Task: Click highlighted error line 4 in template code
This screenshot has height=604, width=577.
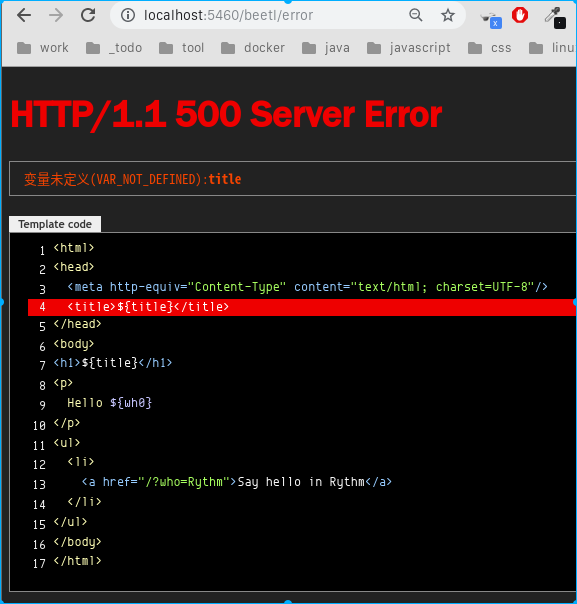Action: point(302,307)
